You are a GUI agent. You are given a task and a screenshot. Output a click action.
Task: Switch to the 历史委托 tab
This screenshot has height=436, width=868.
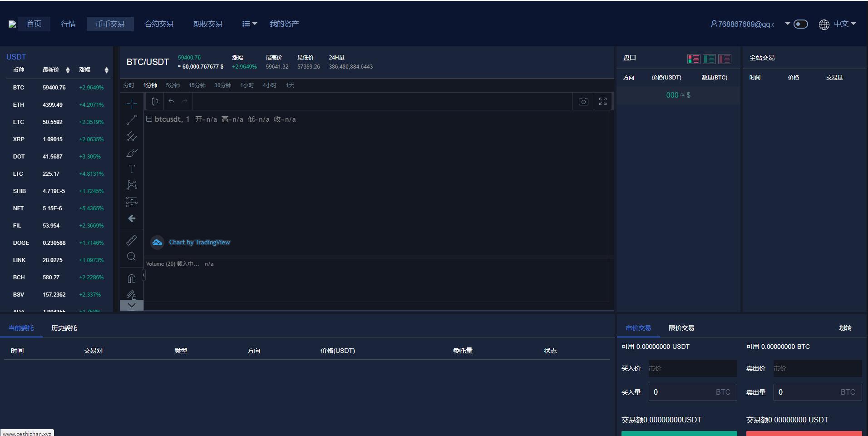click(x=64, y=328)
